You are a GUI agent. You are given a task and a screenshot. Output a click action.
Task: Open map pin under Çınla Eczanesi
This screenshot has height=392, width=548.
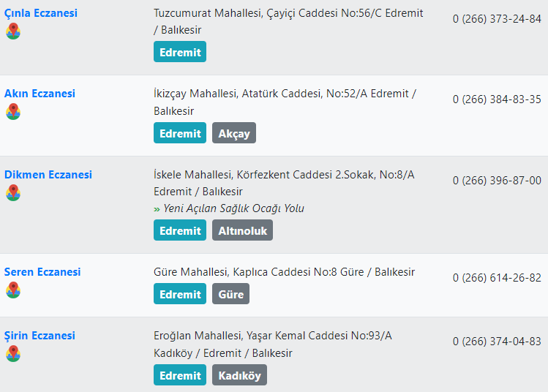pos(13,31)
